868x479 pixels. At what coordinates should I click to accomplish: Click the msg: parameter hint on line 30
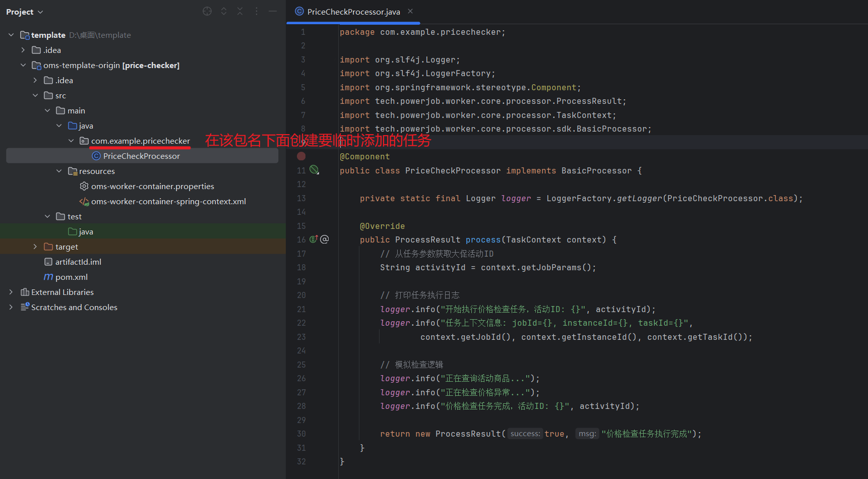pyautogui.click(x=587, y=434)
